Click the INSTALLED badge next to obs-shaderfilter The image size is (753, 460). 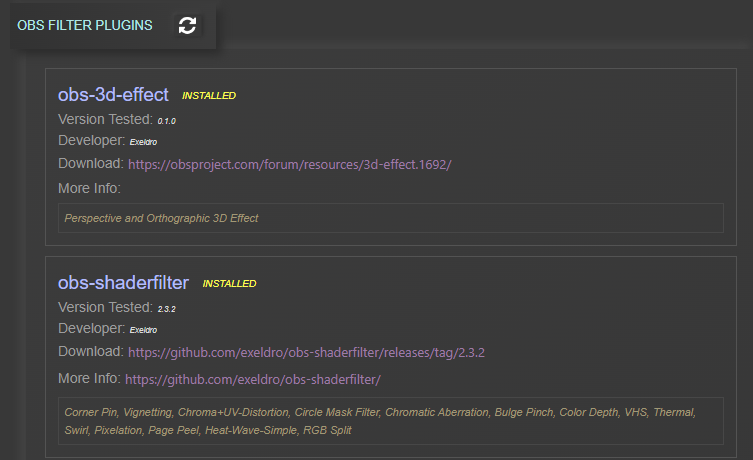tap(229, 284)
